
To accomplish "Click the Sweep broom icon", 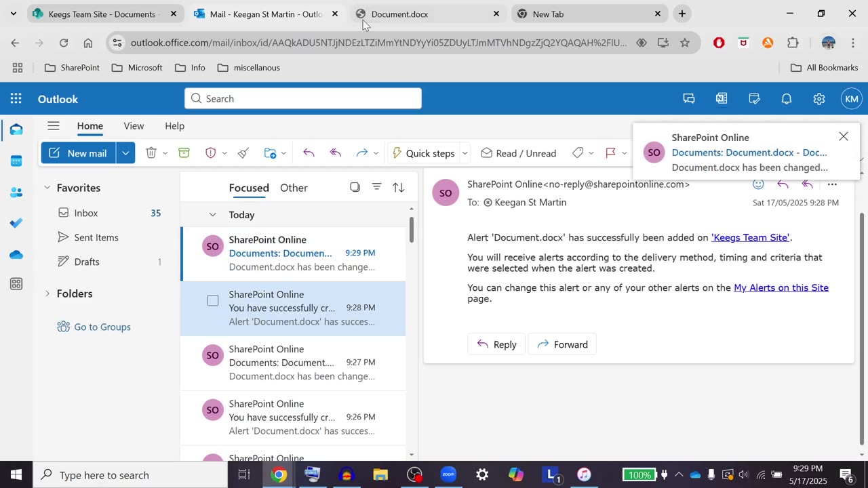I will click(243, 153).
